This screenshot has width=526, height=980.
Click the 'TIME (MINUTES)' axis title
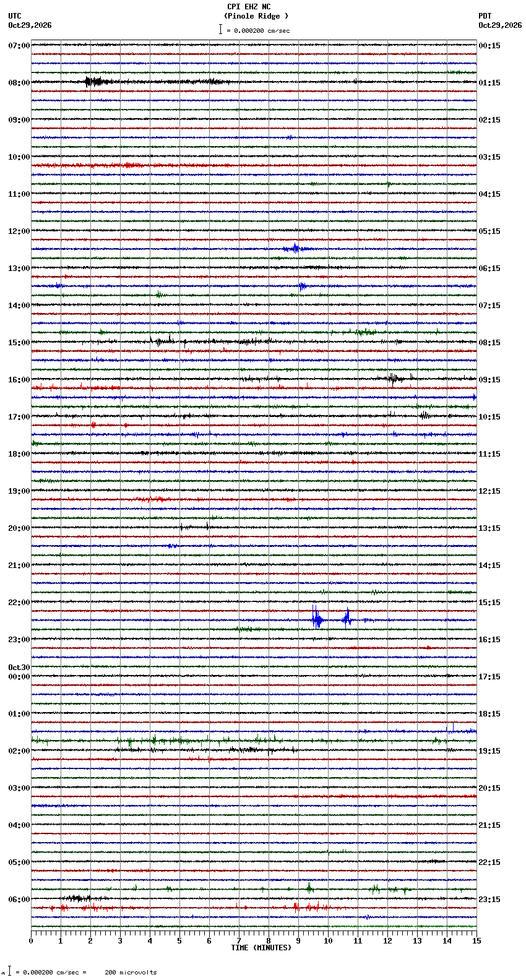[261, 948]
